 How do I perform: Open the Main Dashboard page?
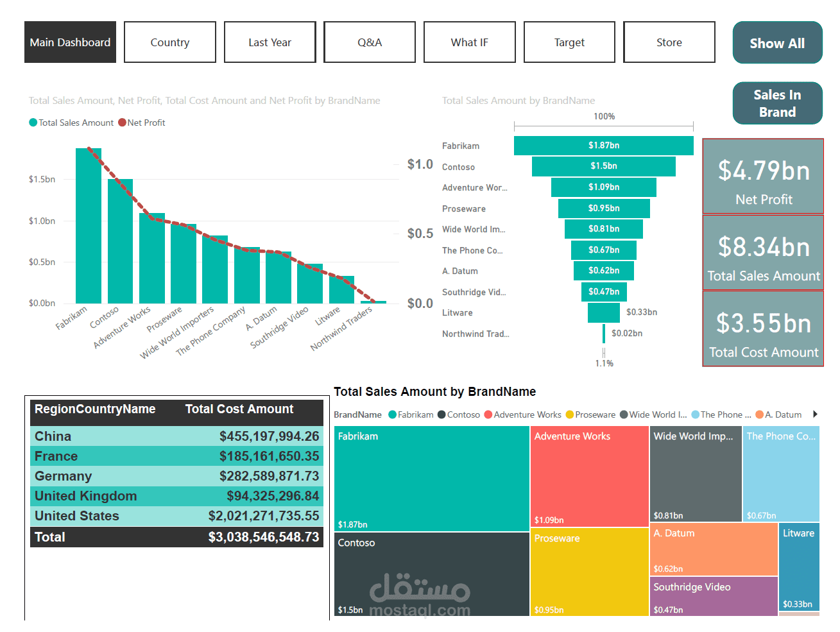[x=70, y=42]
